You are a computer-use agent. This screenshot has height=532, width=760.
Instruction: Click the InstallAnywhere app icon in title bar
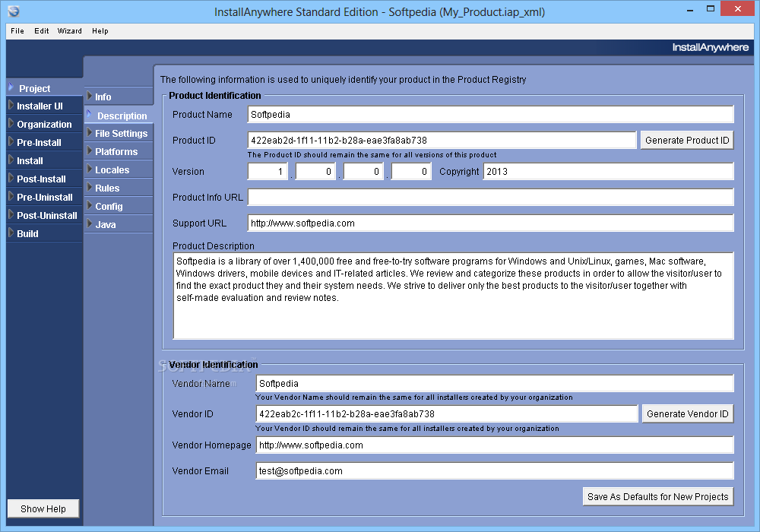point(14,11)
